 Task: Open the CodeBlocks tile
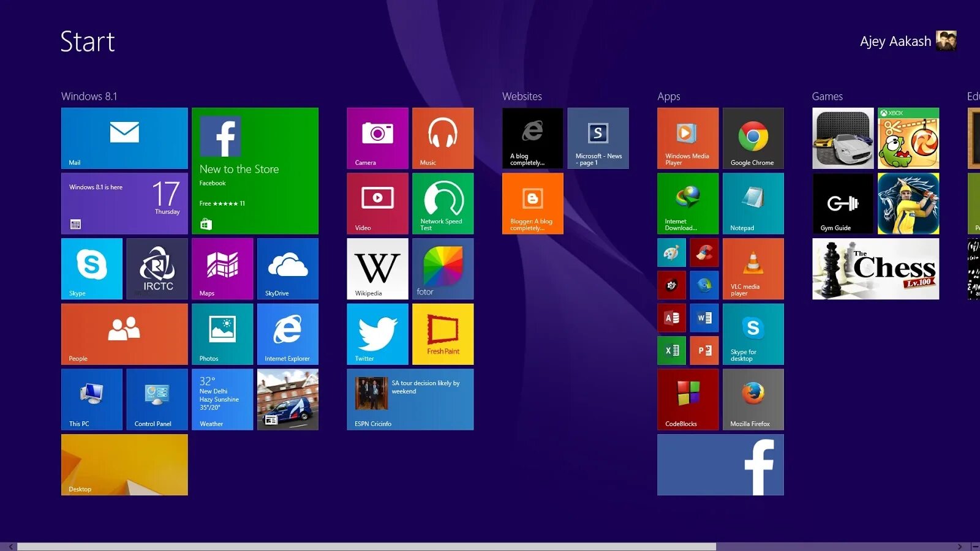click(x=688, y=399)
